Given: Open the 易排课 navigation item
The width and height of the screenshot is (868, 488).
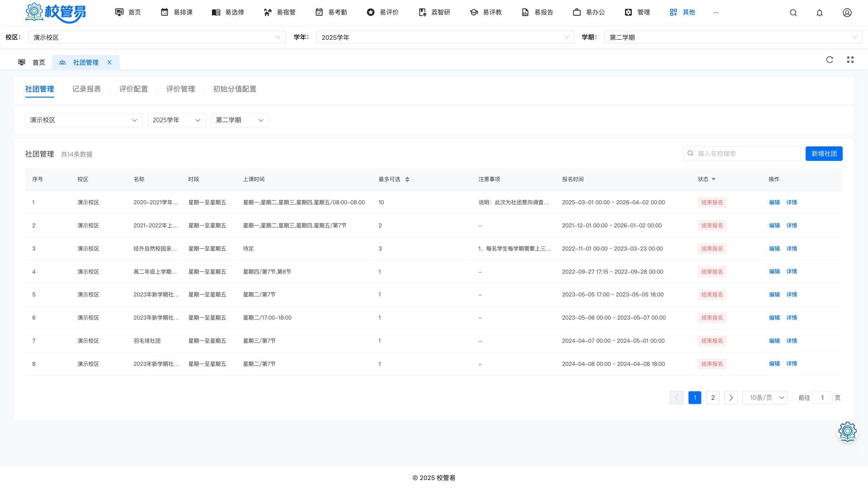Looking at the screenshot, I should pyautogui.click(x=176, y=12).
